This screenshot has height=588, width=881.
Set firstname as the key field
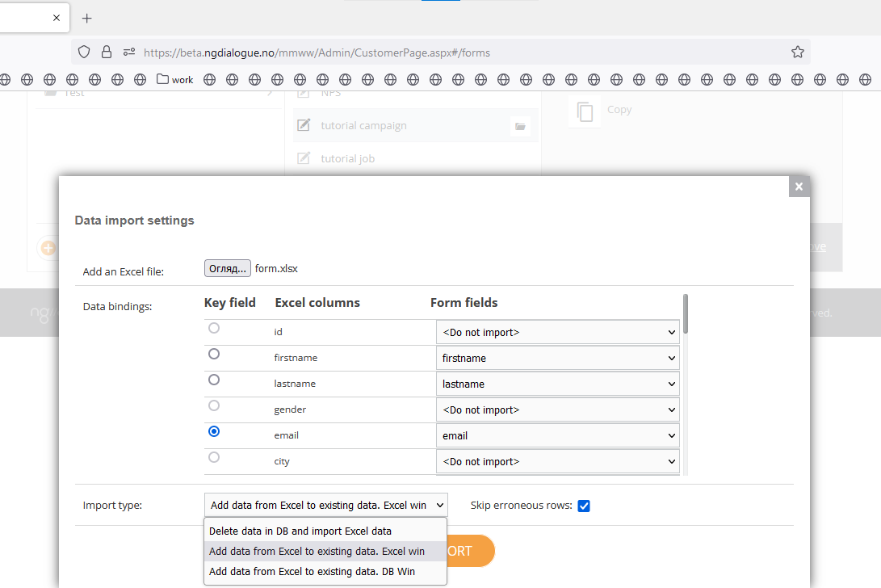(x=213, y=354)
